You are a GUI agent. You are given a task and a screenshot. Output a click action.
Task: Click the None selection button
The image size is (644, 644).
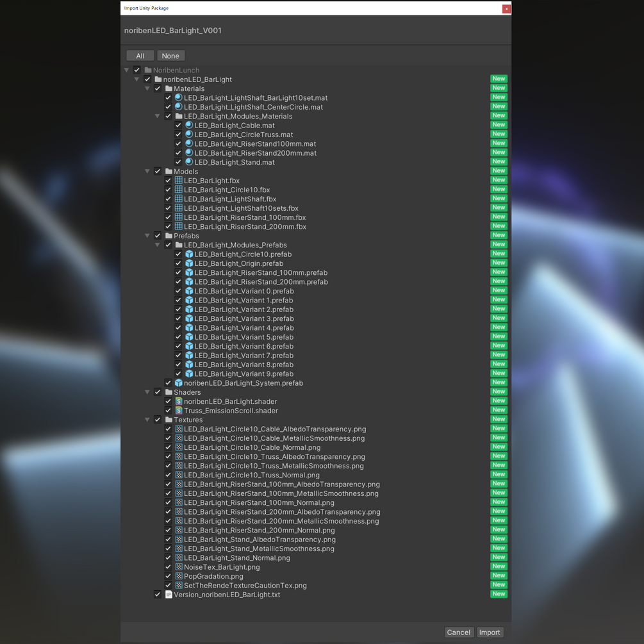(x=170, y=56)
